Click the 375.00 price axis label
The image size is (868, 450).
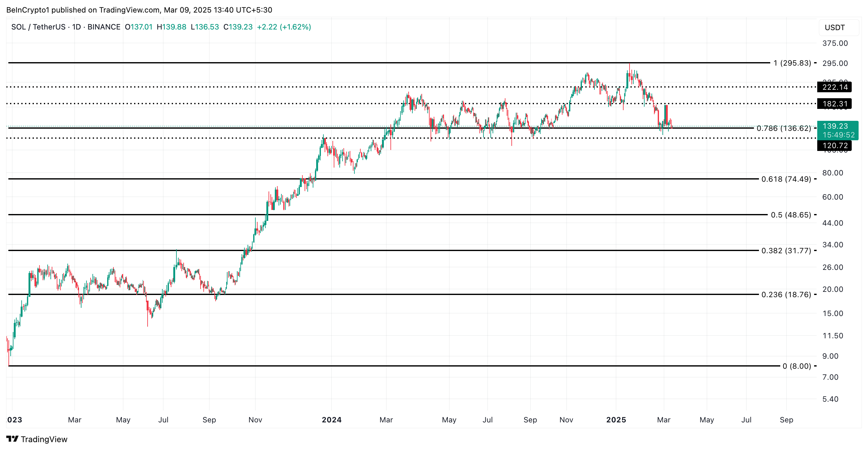pos(835,43)
